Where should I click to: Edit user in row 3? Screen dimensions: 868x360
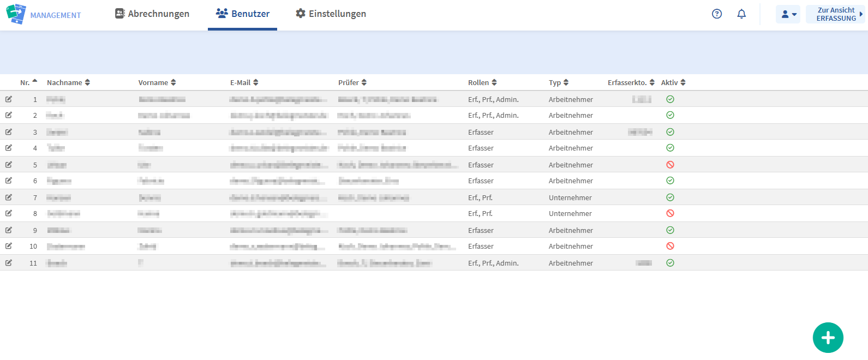[x=9, y=132]
